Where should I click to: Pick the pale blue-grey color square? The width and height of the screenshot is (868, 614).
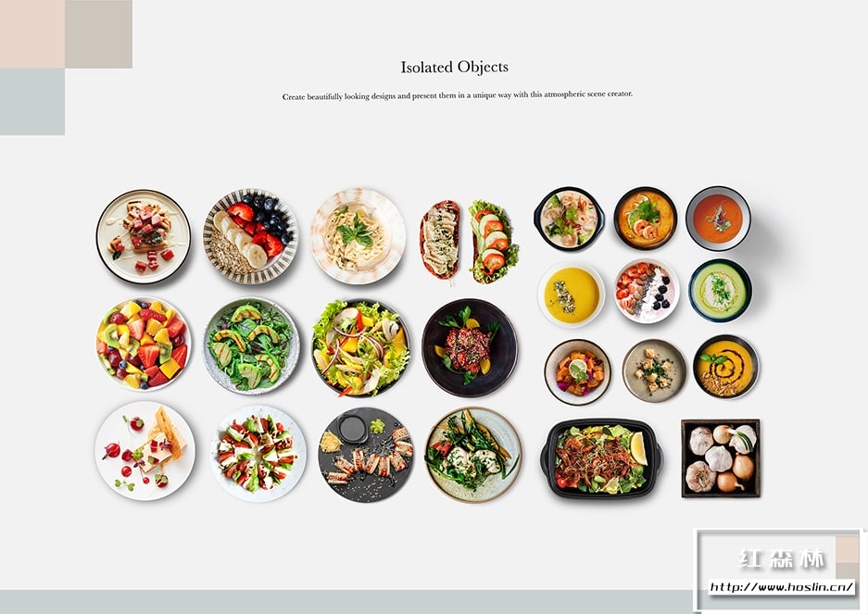click(x=32, y=102)
